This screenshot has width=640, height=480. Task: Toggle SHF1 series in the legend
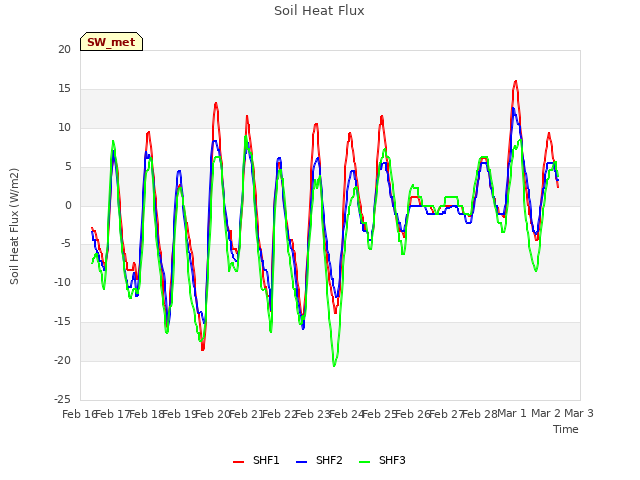click(256, 460)
